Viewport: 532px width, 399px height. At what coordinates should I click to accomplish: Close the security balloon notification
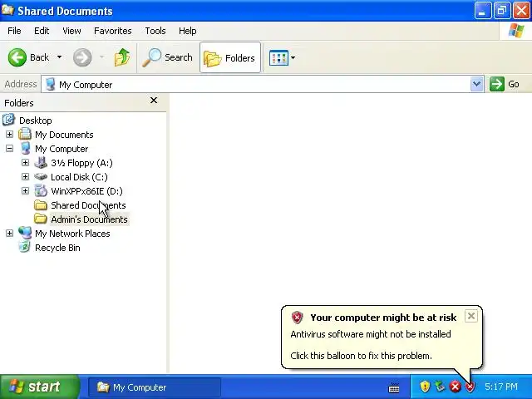pyautogui.click(x=471, y=316)
